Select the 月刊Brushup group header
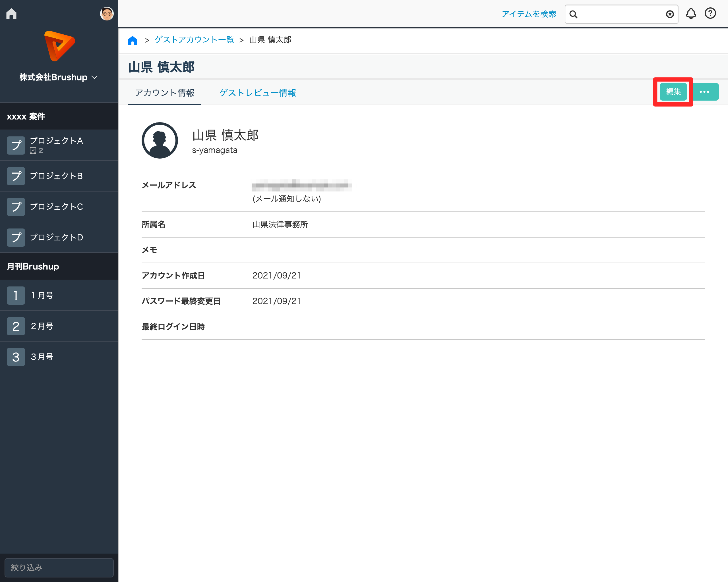Viewport: 728px width, 582px height. click(x=59, y=267)
